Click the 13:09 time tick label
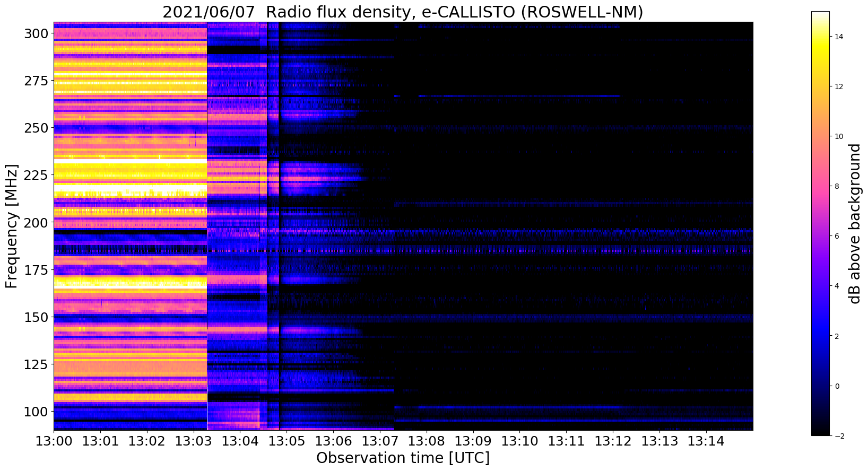The width and height of the screenshot is (868, 471). pos(473,440)
